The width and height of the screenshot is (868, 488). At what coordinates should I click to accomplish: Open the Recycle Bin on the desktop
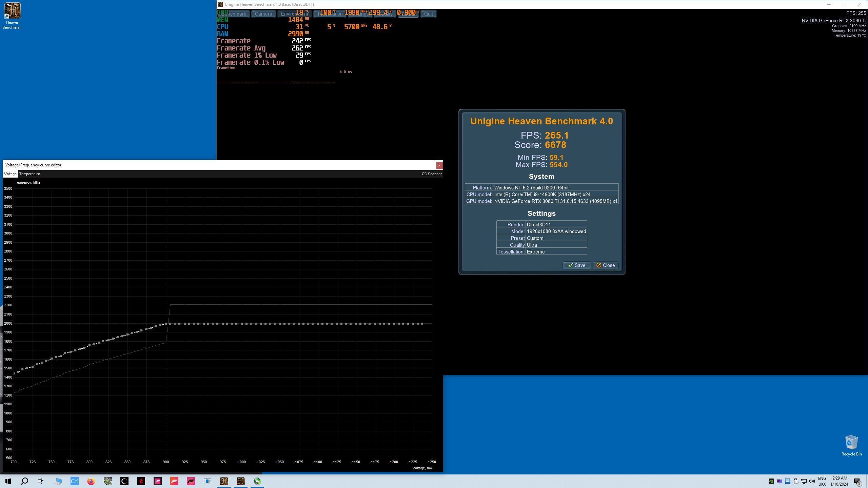(851, 446)
